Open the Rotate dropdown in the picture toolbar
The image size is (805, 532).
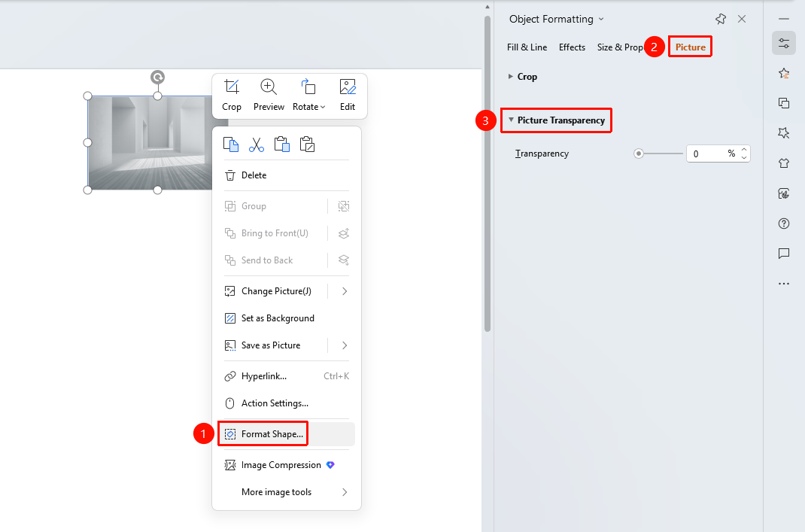[308, 95]
